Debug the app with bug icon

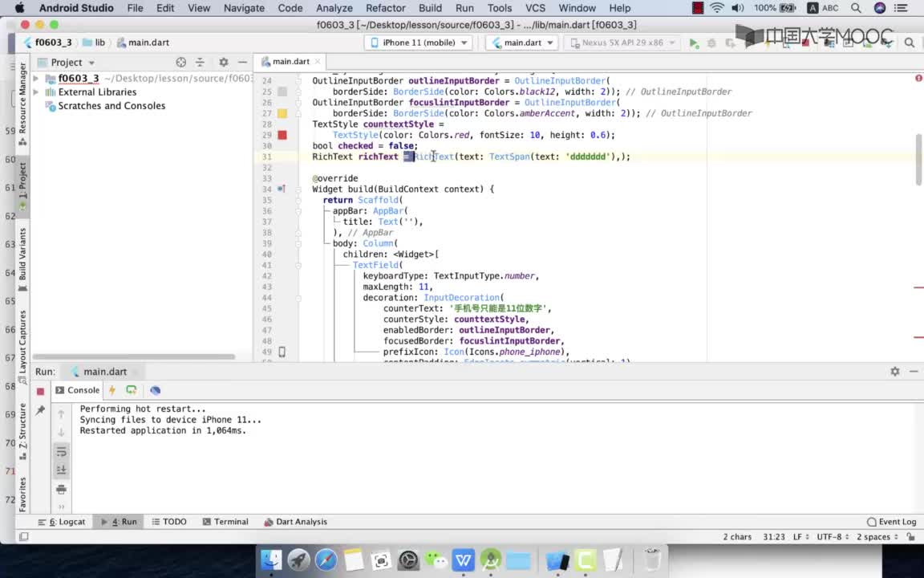tap(711, 43)
